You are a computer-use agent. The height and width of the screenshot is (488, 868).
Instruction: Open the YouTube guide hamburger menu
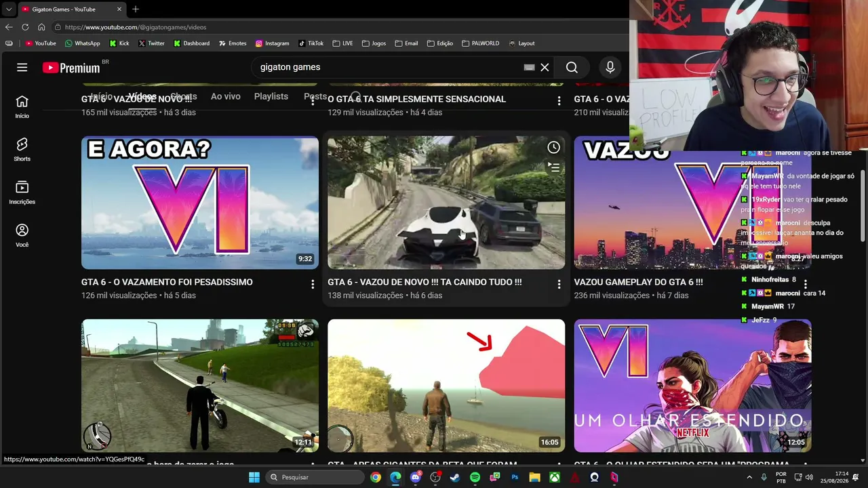click(x=22, y=67)
